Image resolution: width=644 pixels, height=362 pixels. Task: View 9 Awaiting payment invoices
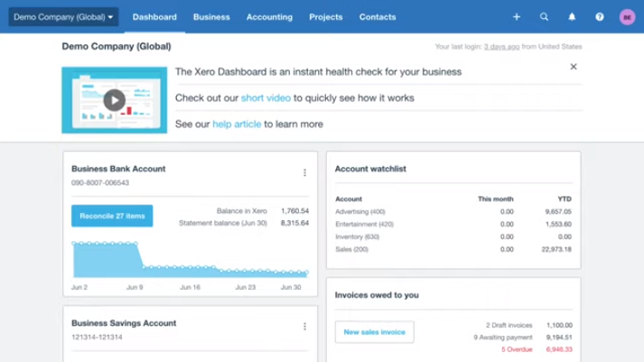point(503,338)
